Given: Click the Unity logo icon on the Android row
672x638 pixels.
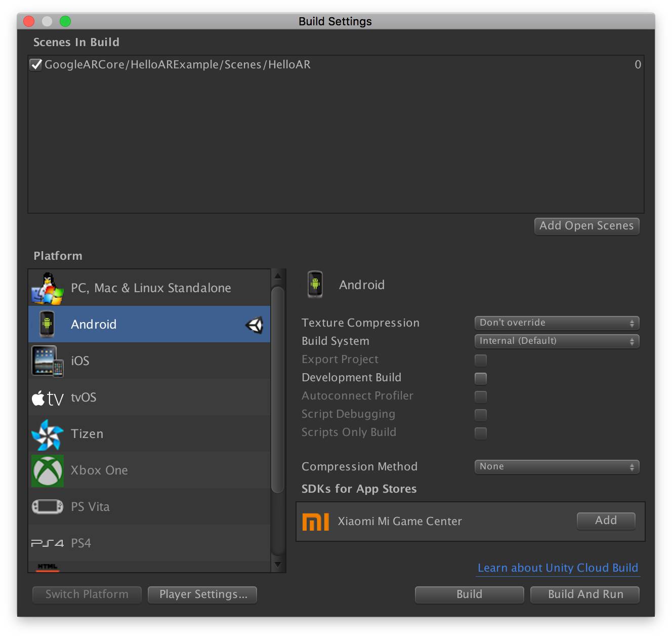Looking at the screenshot, I should point(255,325).
